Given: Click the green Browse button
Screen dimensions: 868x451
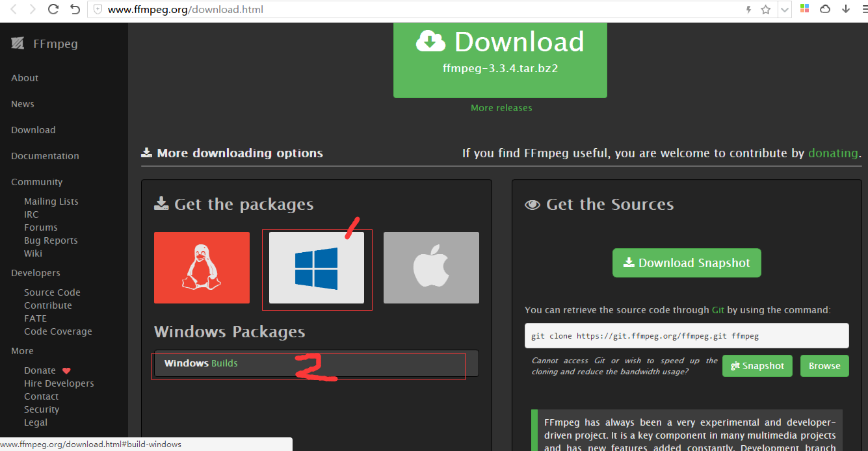Looking at the screenshot, I should [824, 366].
